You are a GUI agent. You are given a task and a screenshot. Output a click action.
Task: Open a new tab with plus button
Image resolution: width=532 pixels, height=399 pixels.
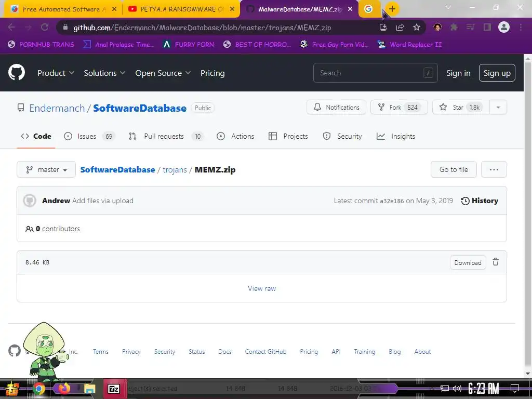point(392,9)
